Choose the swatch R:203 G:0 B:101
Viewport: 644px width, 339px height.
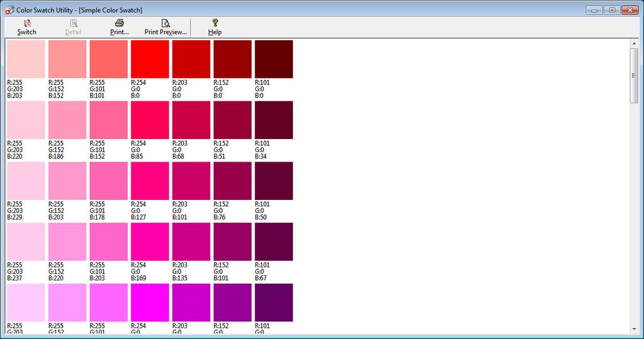tap(191, 181)
